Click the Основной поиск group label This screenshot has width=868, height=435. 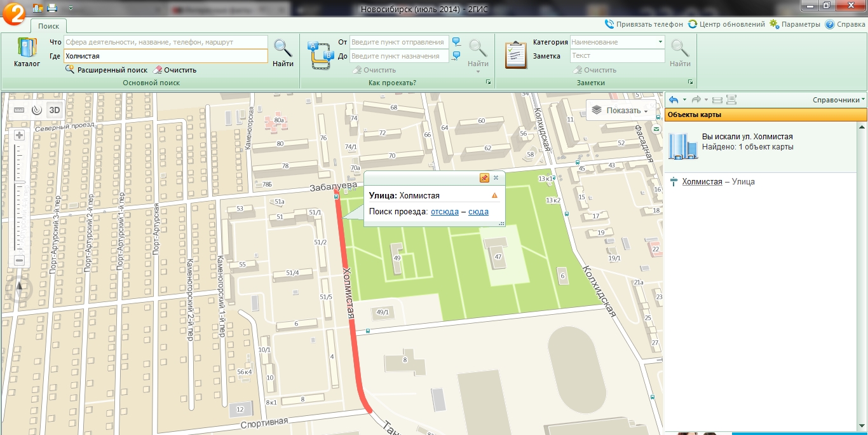pyautogui.click(x=151, y=83)
